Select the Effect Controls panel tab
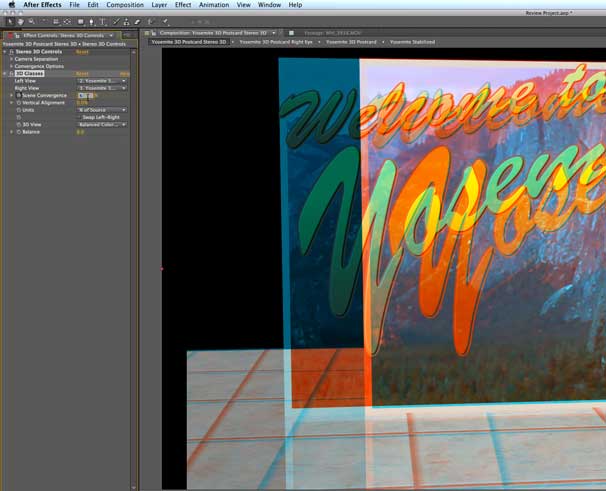 coord(63,36)
